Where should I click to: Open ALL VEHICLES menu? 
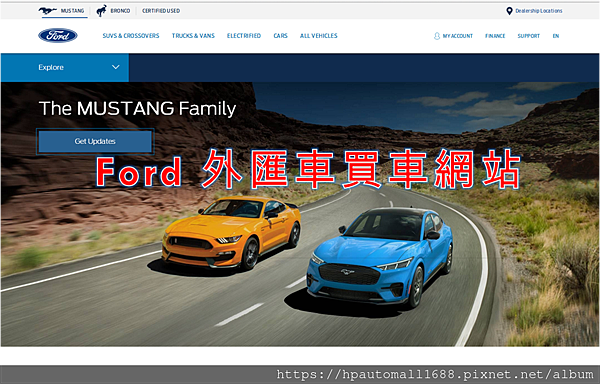(319, 36)
